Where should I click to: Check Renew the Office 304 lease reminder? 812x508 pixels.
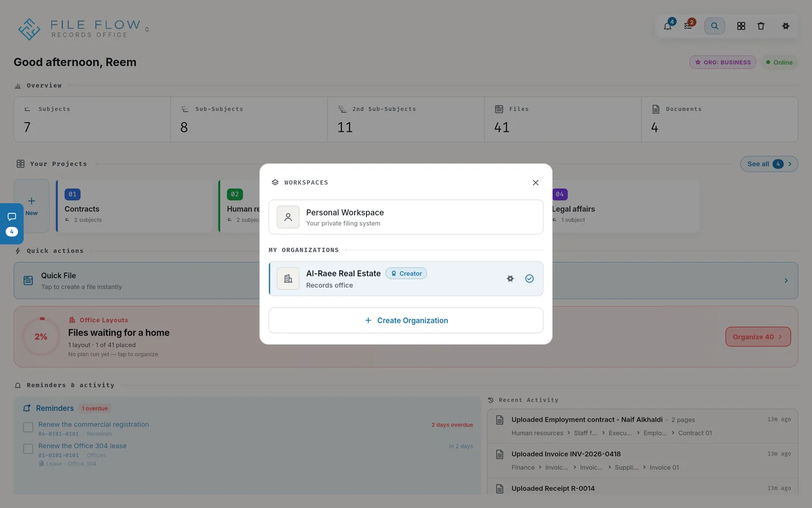pyautogui.click(x=28, y=449)
